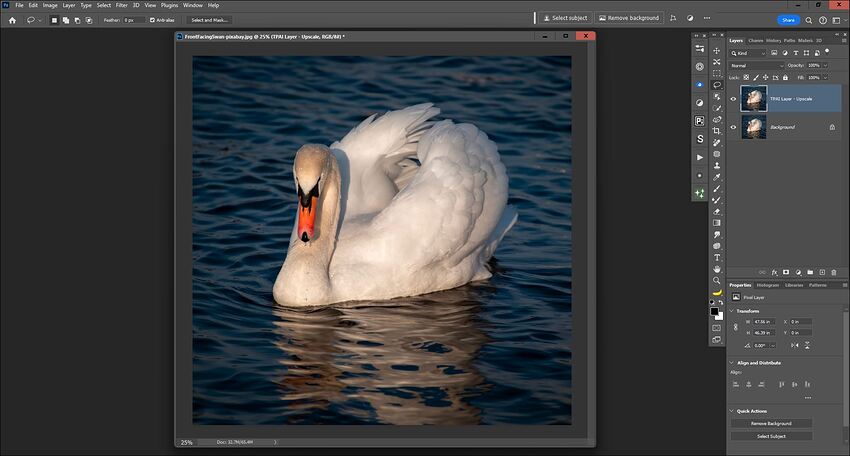Add a layer mask from Layers panel footer
The height and width of the screenshot is (456, 850).
pos(786,272)
